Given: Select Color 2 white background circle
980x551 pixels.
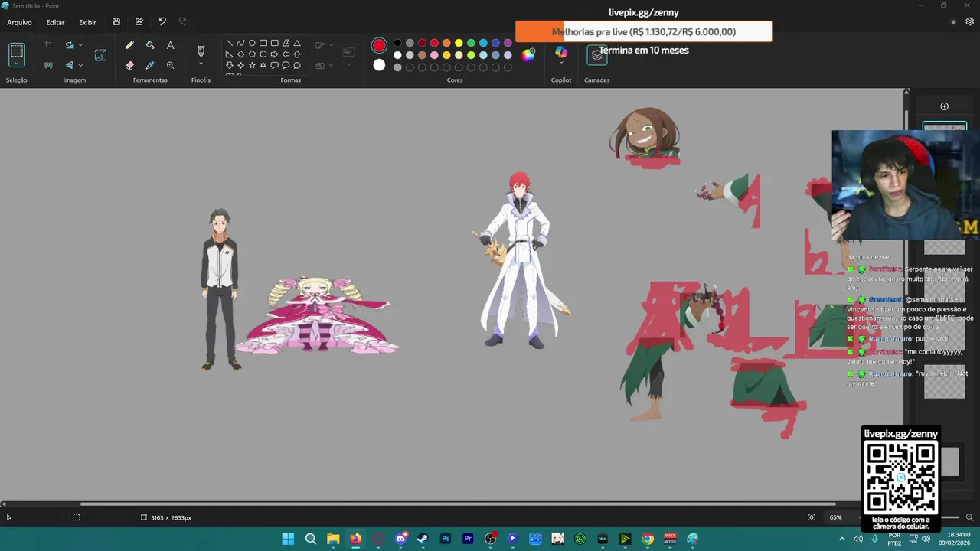Looking at the screenshot, I should click(x=379, y=65).
